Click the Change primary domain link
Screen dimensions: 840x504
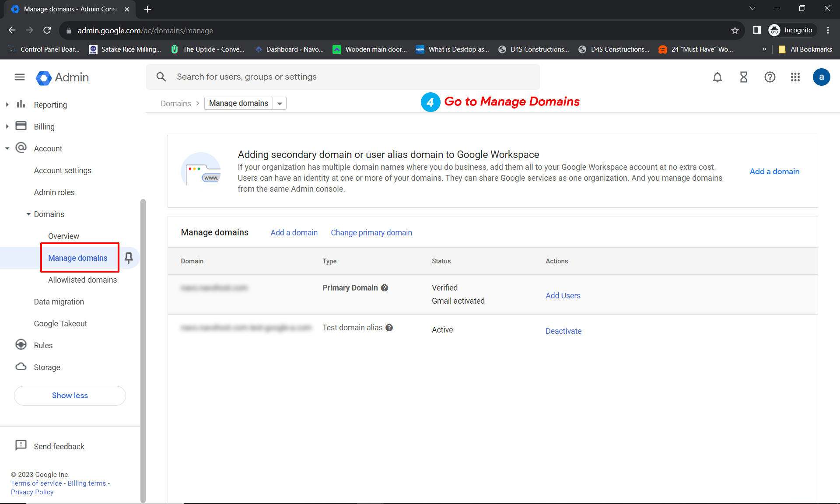pos(371,232)
